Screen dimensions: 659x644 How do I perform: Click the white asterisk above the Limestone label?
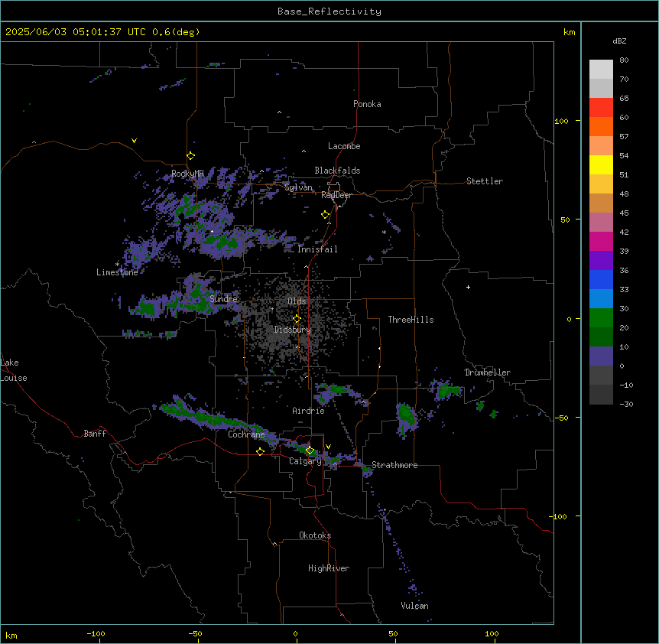(117, 265)
